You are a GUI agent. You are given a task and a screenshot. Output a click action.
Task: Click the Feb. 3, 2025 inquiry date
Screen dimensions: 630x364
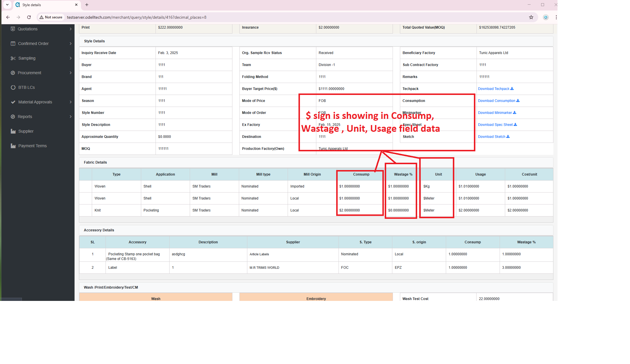168,53
